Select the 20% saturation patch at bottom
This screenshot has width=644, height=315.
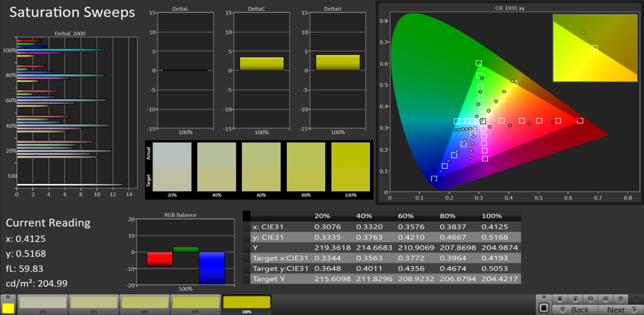point(43,303)
